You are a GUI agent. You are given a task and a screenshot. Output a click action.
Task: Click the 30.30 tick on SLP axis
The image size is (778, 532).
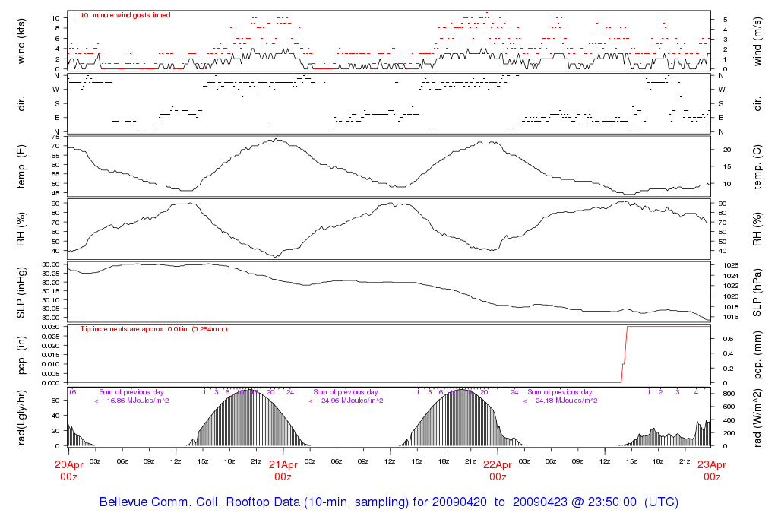pyautogui.click(x=51, y=264)
